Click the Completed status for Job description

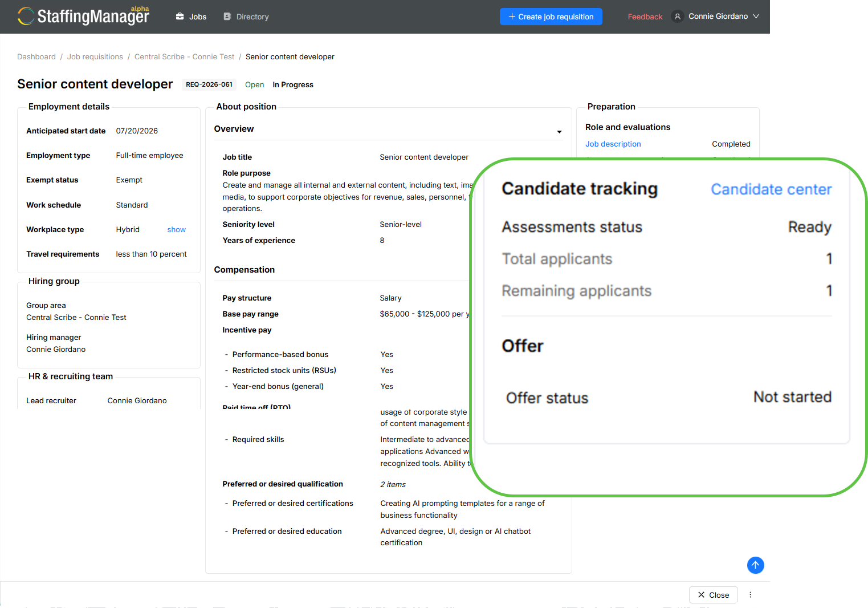pos(731,144)
